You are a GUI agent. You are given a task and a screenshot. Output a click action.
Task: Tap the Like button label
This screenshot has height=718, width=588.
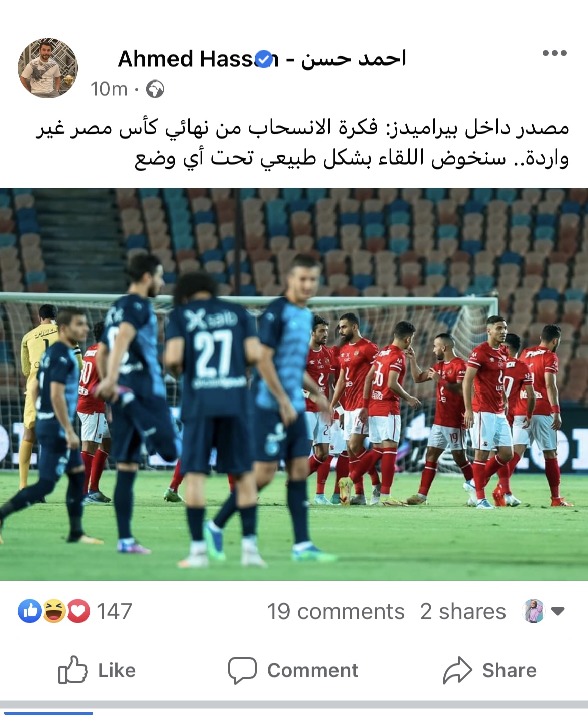[x=117, y=671]
